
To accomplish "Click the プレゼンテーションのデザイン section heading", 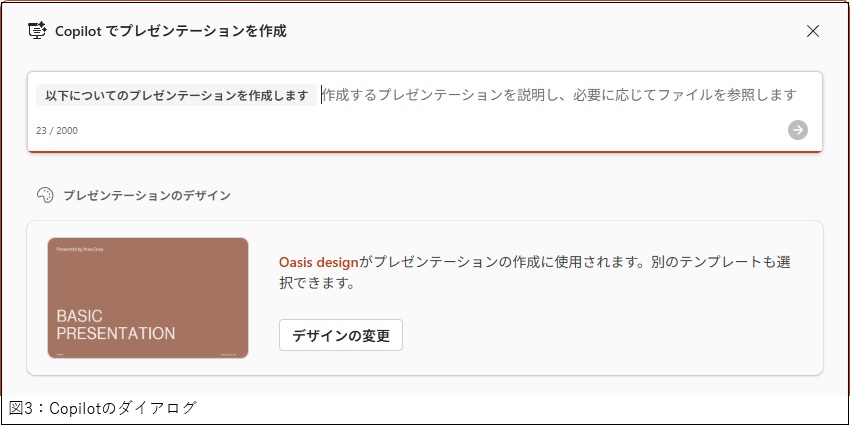I will pyautogui.click(x=147, y=195).
